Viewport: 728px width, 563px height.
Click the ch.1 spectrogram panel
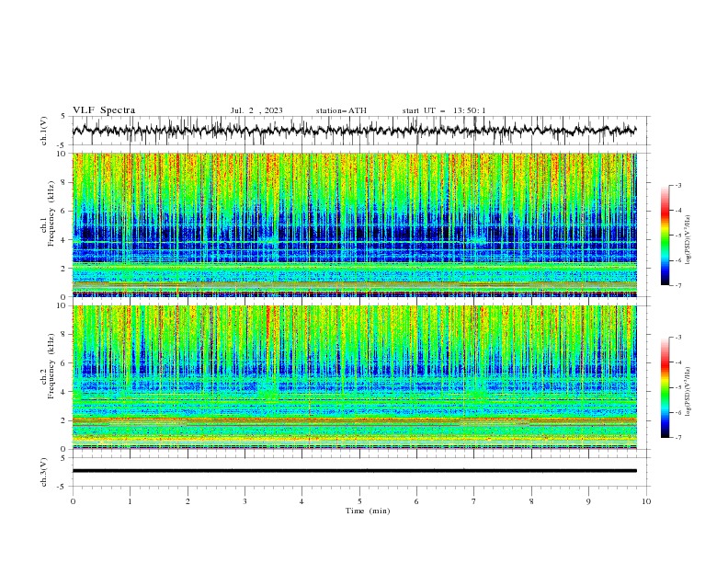click(355, 224)
